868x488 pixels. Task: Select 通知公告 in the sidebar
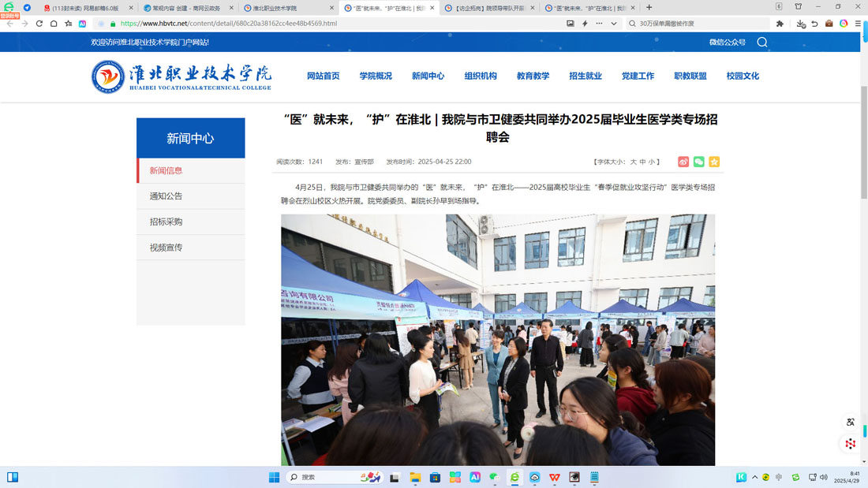pyautogui.click(x=190, y=196)
